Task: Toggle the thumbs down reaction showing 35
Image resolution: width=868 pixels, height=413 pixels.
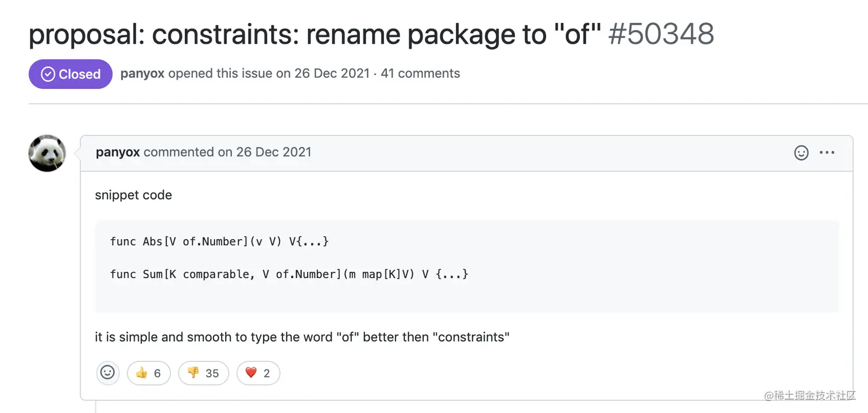Action: pyautogui.click(x=203, y=373)
